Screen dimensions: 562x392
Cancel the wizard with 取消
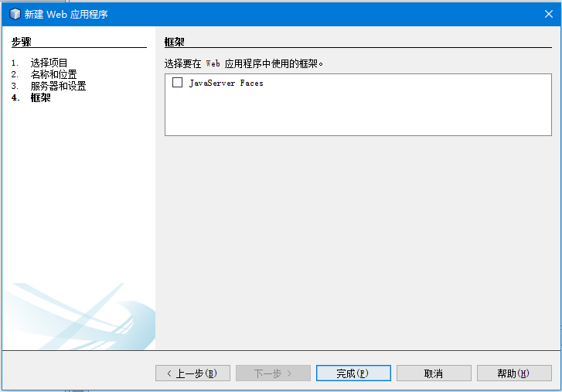pos(434,373)
